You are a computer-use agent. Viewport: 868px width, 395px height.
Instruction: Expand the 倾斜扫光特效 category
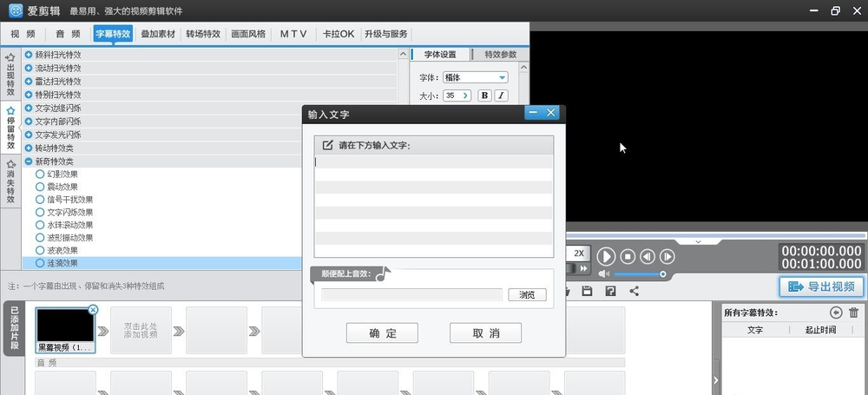tap(28, 55)
